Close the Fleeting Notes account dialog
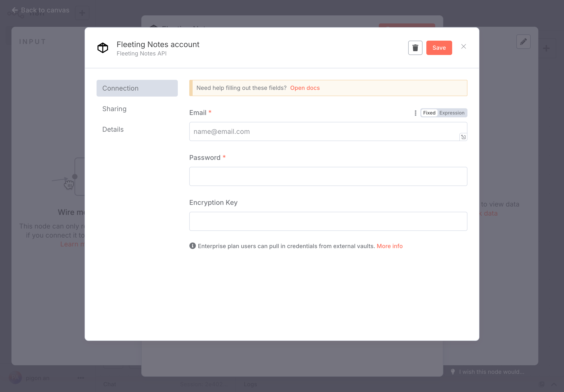This screenshot has height=392, width=564. pos(463,46)
